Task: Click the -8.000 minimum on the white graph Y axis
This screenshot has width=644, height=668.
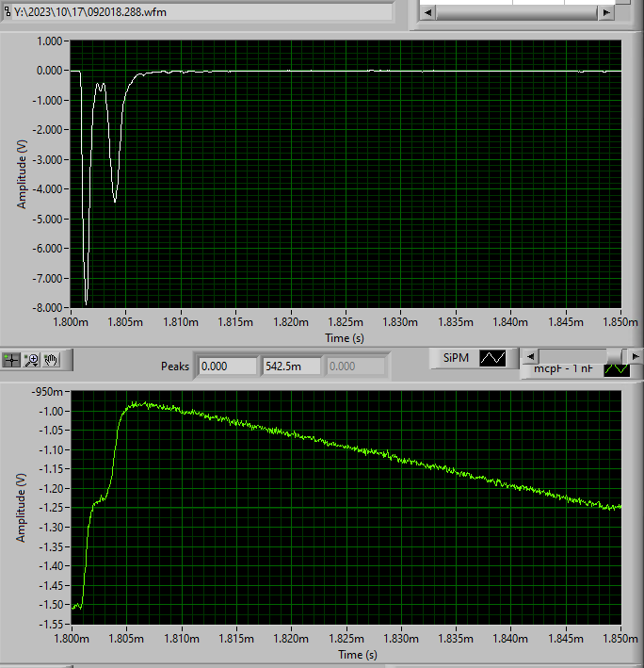Action: [47, 307]
